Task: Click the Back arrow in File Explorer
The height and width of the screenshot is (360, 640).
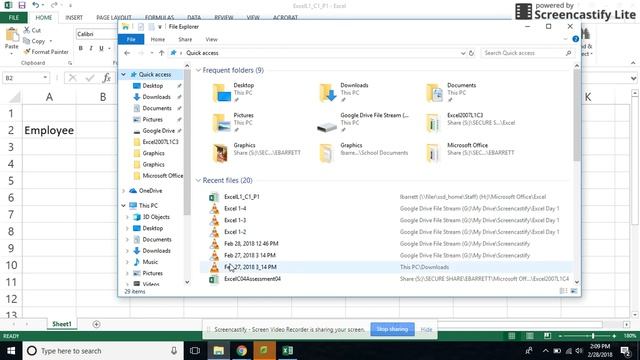Action: click(127, 53)
